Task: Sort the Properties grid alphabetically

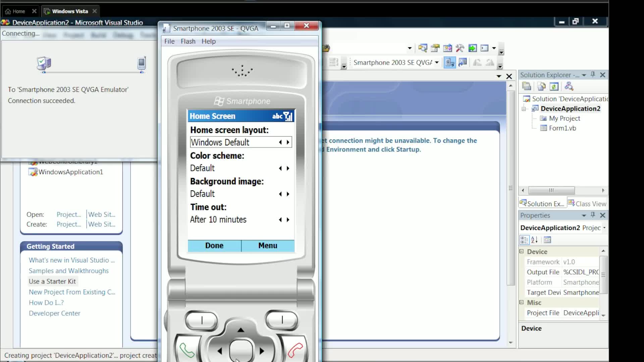Action: tap(535, 240)
